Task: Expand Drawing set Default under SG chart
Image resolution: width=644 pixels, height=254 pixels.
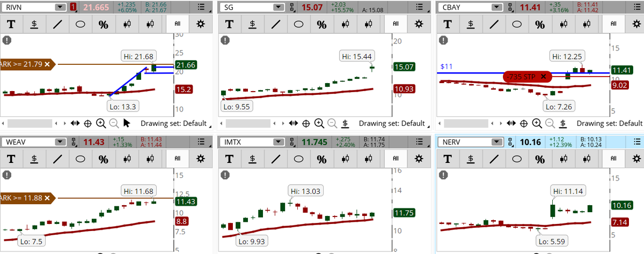Action: 394,123
